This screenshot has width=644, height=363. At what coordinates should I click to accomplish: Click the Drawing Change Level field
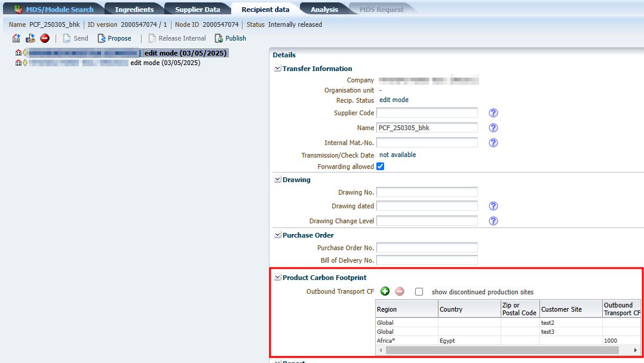pyautogui.click(x=427, y=221)
